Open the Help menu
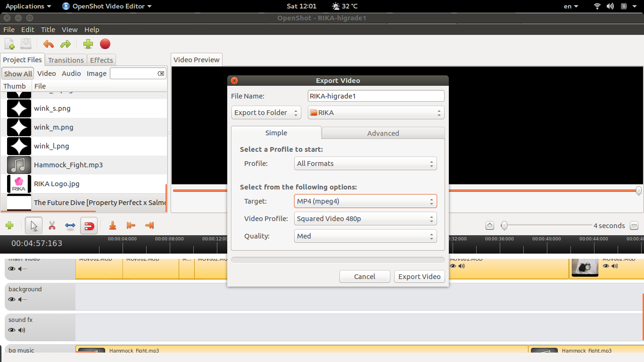Image resolution: width=644 pixels, height=362 pixels. (x=92, y=29)
